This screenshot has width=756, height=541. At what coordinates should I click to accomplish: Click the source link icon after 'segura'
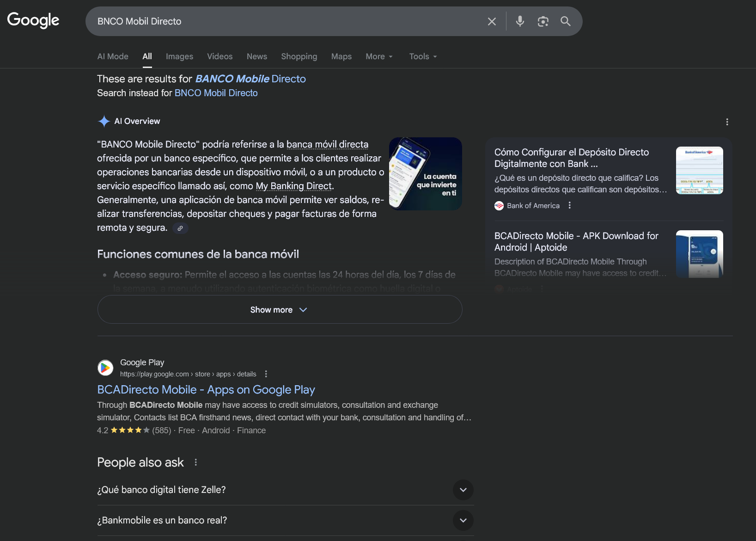pyautogui.click(x=180, y=228)
